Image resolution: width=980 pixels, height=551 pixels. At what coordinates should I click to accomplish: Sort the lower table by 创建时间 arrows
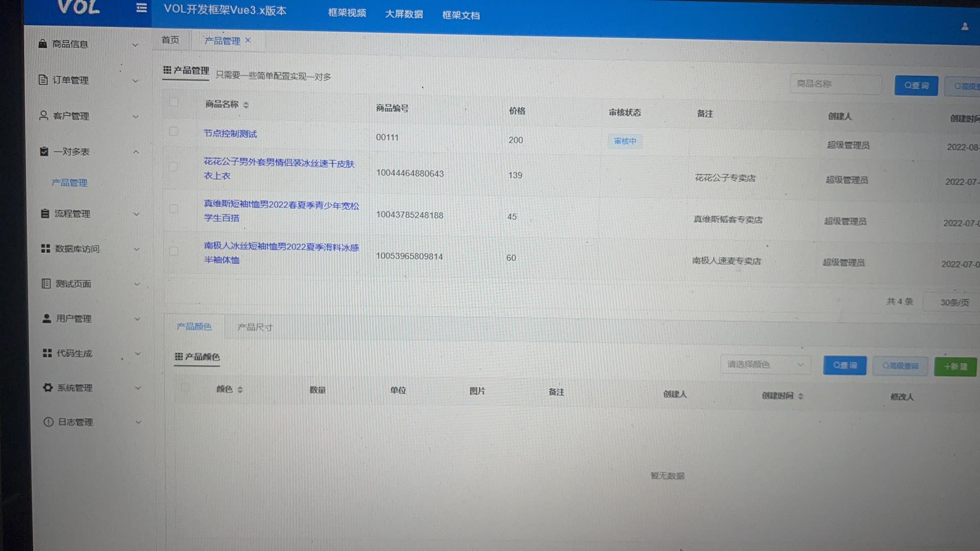[800, 396]
